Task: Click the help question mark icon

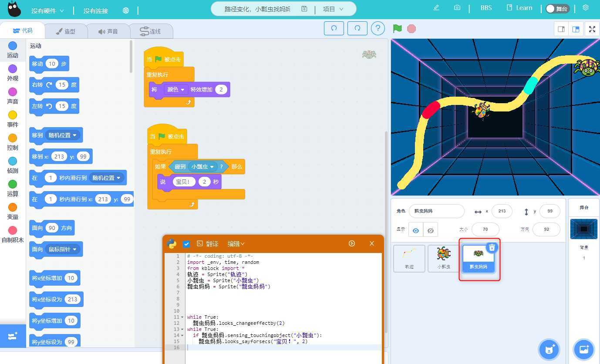Action: point(378,28)
